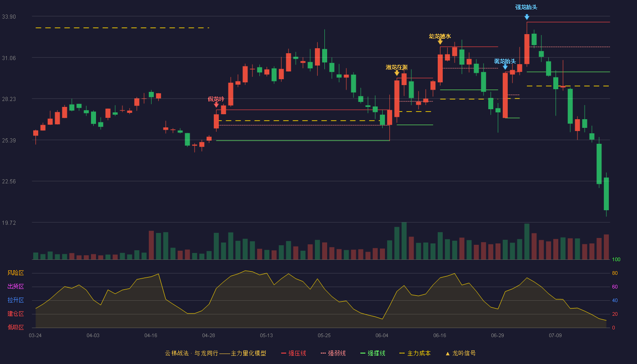
Task: Click the 06-29 date axis label
Action: [x=497, y=335]
